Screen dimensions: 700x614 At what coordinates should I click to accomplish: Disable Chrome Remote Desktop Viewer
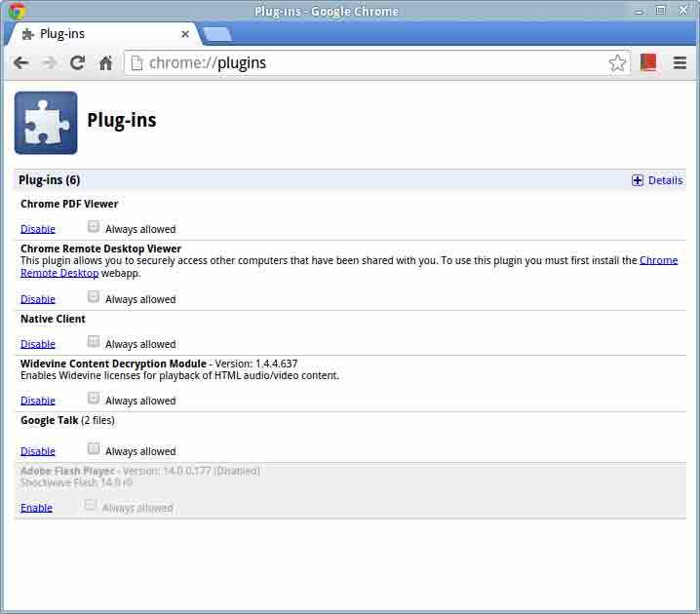(x=37, y=299)
